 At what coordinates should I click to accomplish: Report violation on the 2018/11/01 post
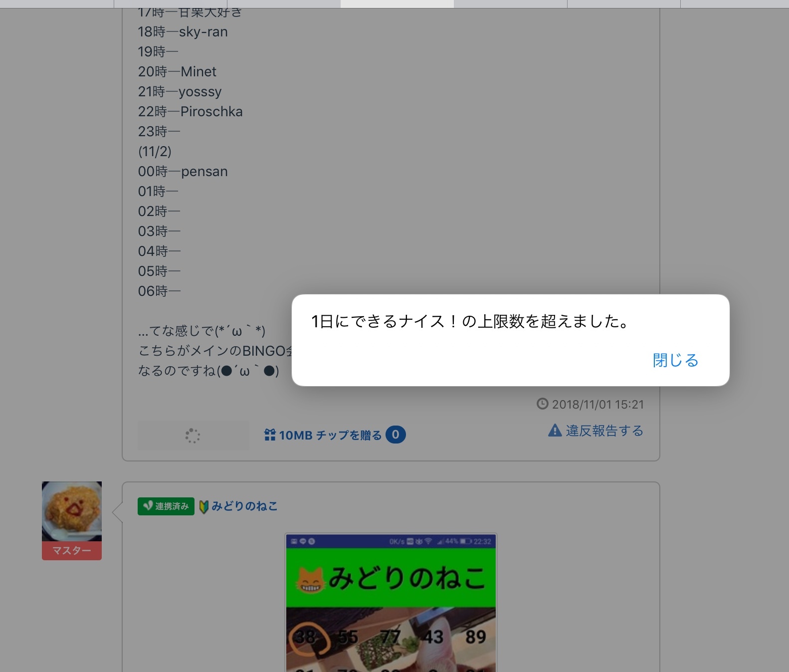pyautogui.click(x=595, y=431)
